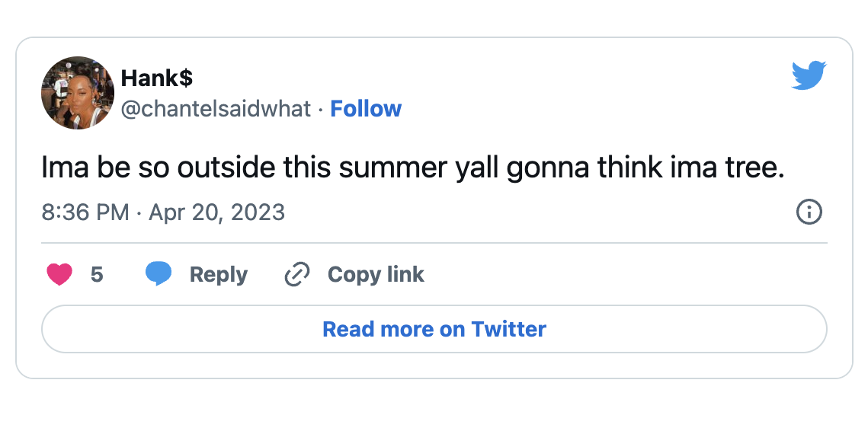Visit the @chantelsaidwhat handle

pos(216,109)
